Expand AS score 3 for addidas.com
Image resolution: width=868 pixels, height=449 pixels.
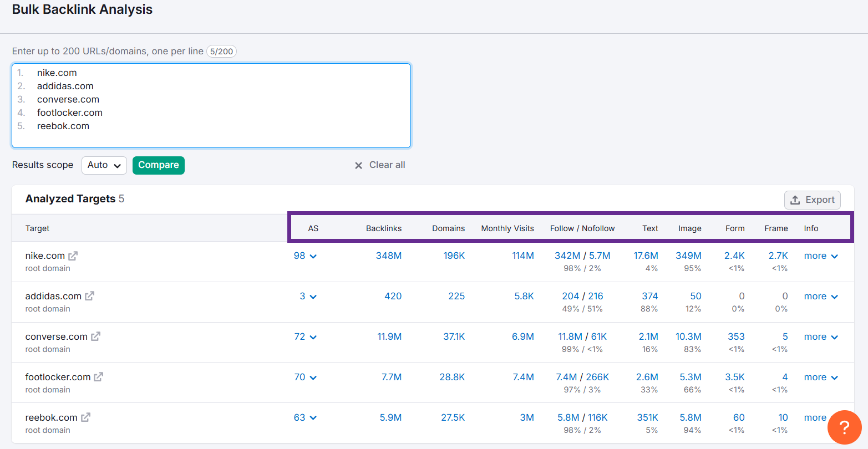pos(308,296)
